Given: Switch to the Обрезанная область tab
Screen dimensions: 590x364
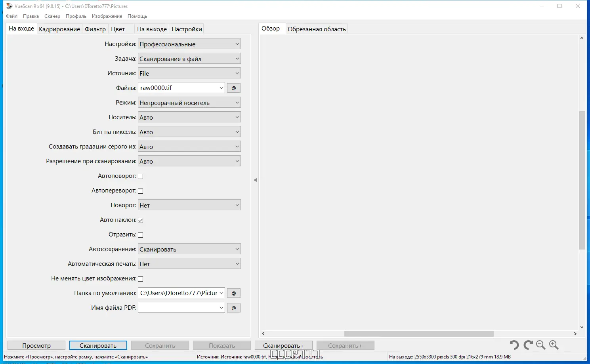Looking at the screenshot, I should tap(317, 29).
